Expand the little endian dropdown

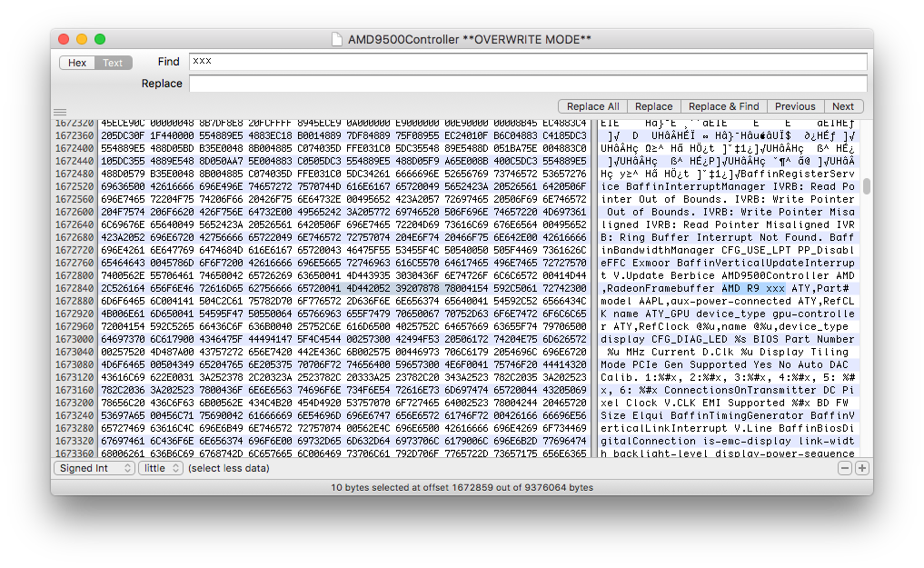(x=161, y=468)
